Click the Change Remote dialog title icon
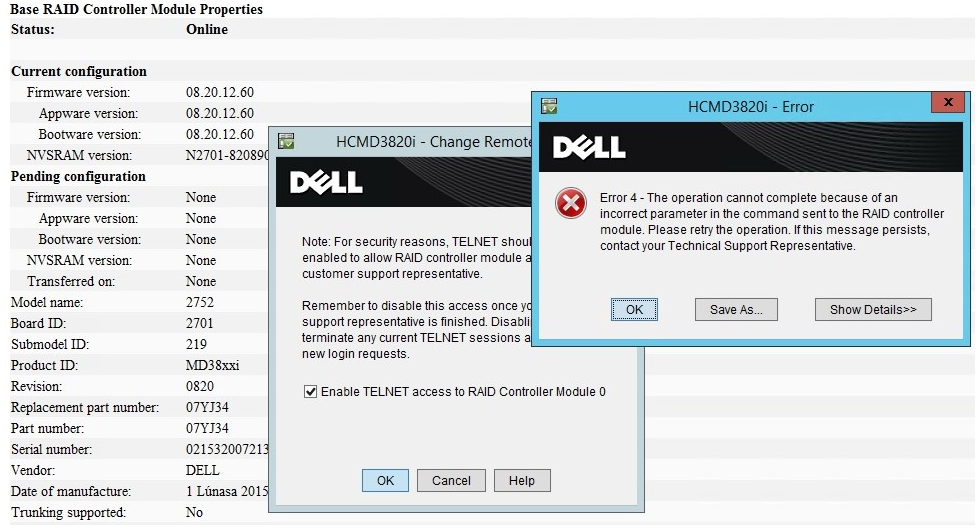Screen dimensions: 979x531 (286, 141)
